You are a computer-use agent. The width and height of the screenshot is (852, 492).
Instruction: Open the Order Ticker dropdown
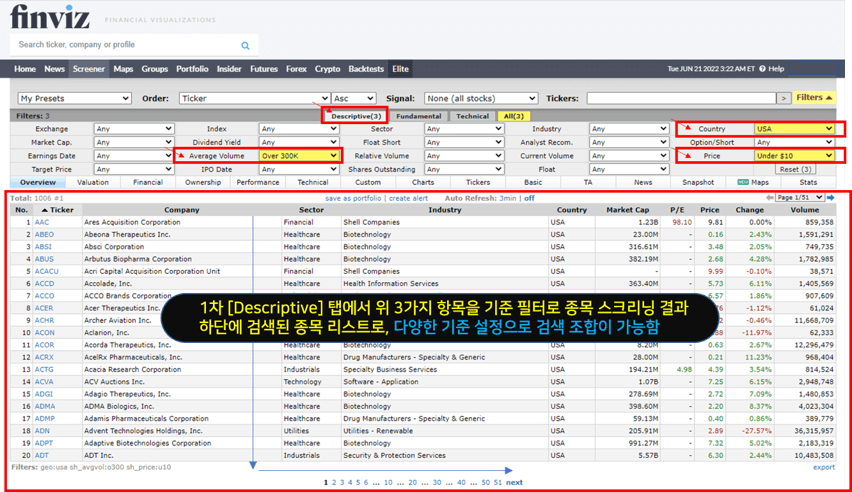click(254, 98)
